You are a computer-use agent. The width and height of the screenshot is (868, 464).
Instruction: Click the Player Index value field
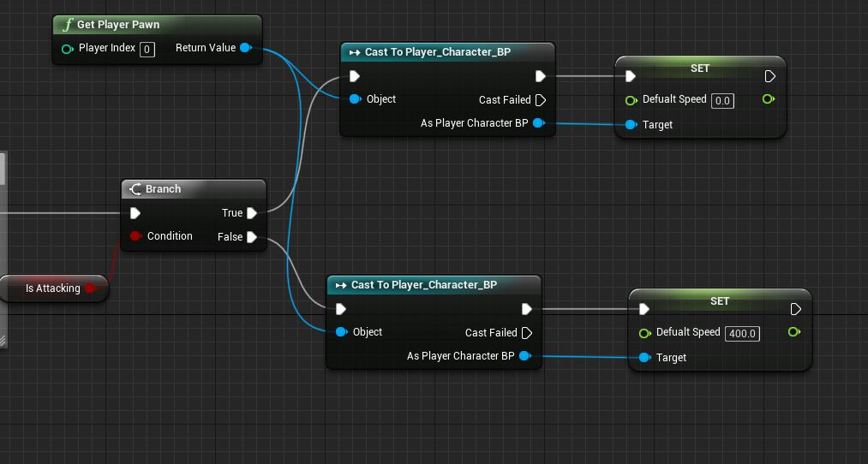click(147, 49)
